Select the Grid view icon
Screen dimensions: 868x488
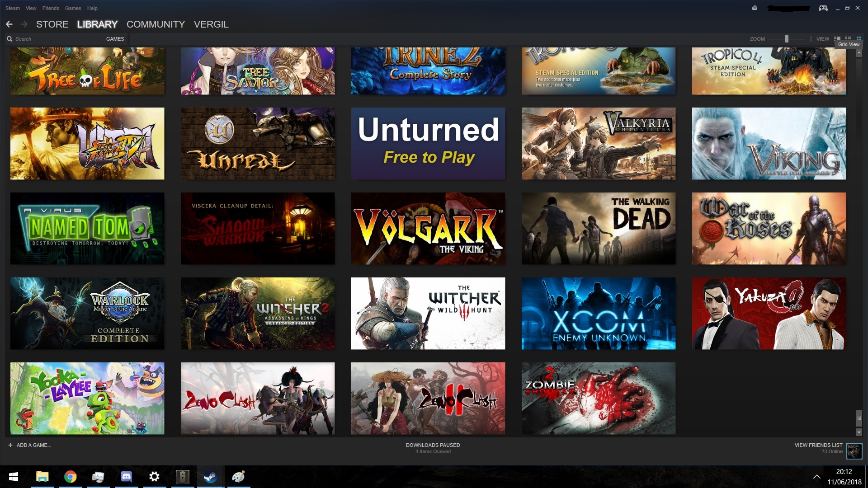pos(859,39)
